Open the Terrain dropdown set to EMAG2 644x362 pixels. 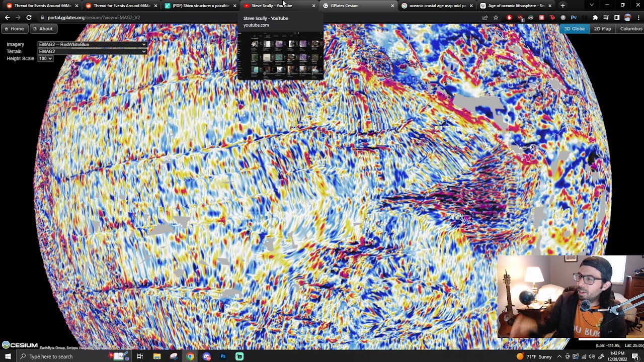pyautogui.click(x=93, y=51)
